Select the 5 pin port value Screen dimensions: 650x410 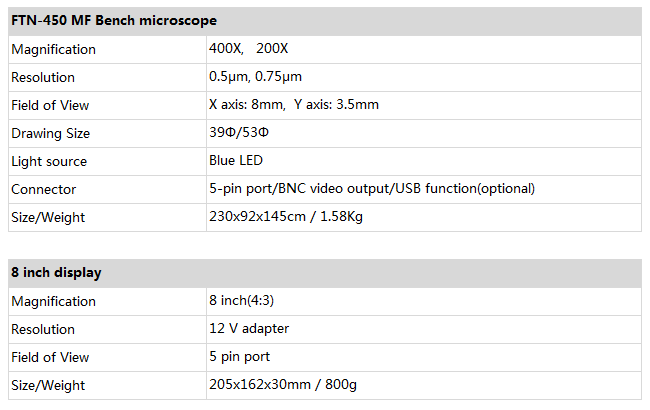240,357
